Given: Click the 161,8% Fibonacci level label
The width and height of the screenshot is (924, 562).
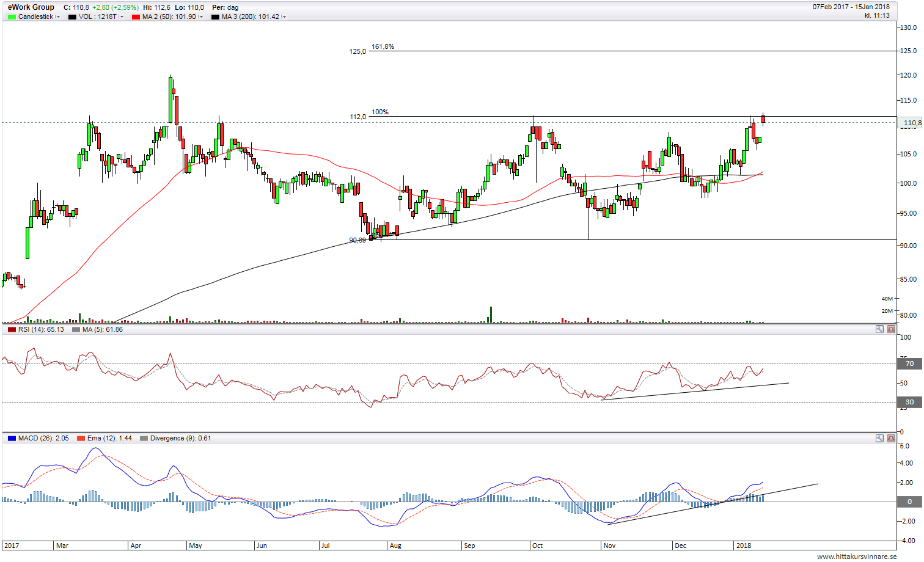Looking at the screenshot, I should 383,46.
